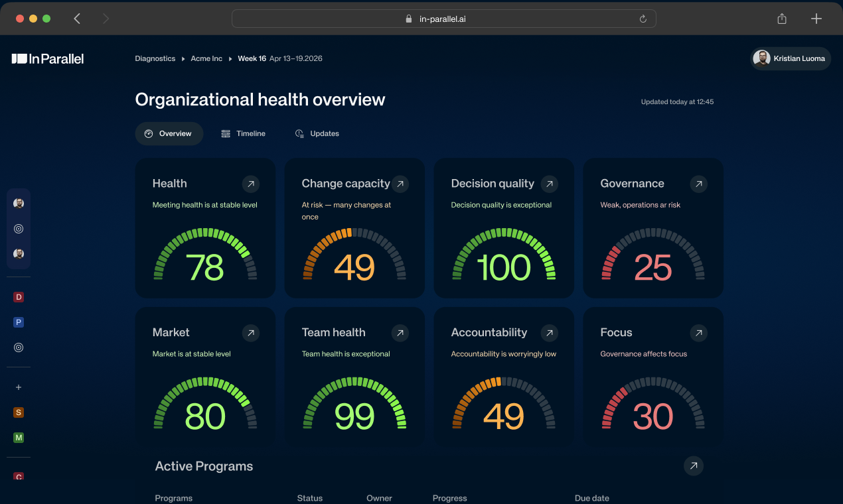Open Team health card arrow icon
Screen dimensions: 843x504
(x=400, y=333)
